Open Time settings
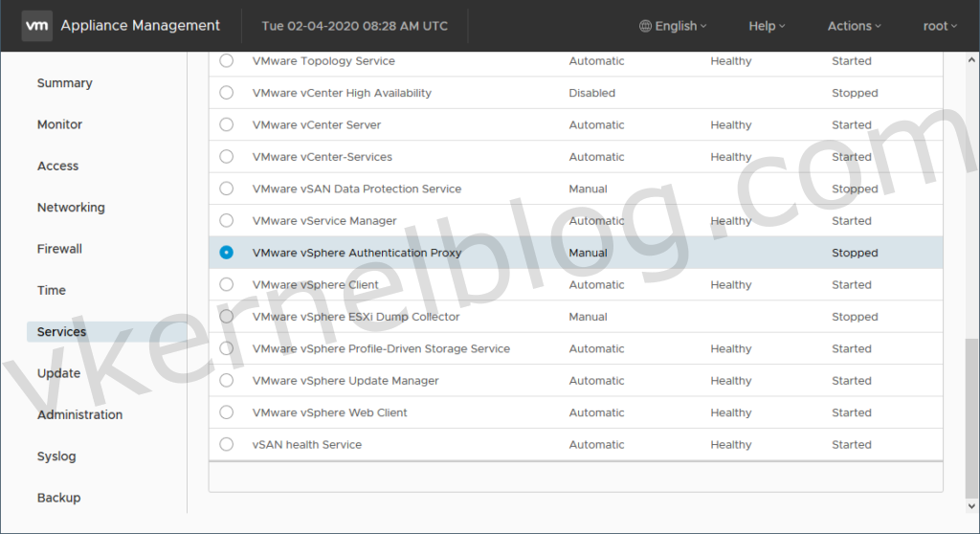 pyautogui.click(x=52, y=290)
